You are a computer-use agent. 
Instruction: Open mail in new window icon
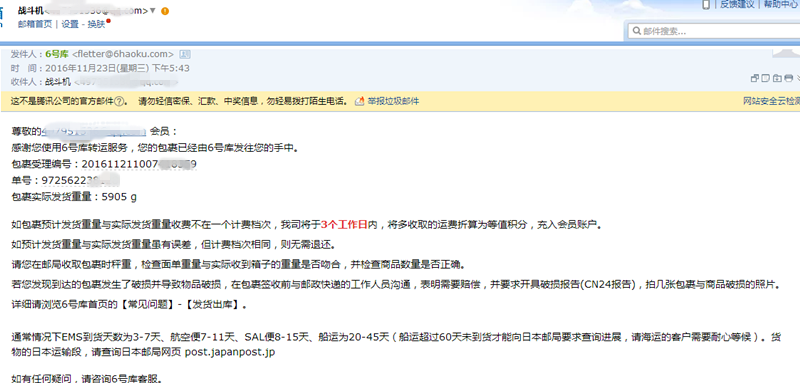point(755,78)
